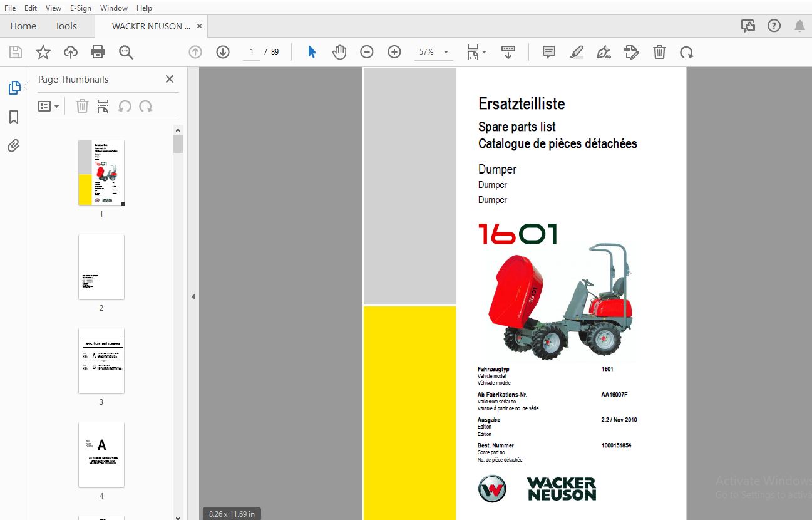Screen dimensions: 812x520
Task: Rotate thumbnail counterclockwise
Action: pos(125,106)
